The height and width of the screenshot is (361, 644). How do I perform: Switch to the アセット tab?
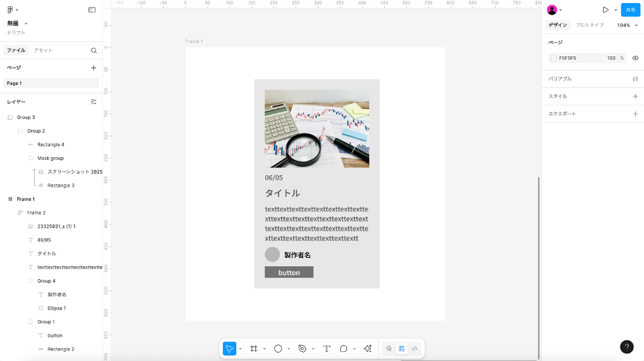pos(43,51)
